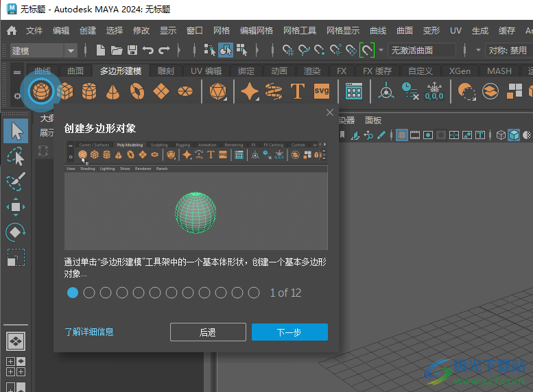This screenshot has height=392, width=533.
Task: Click the 下一步 button
Action: pos(289,332)
